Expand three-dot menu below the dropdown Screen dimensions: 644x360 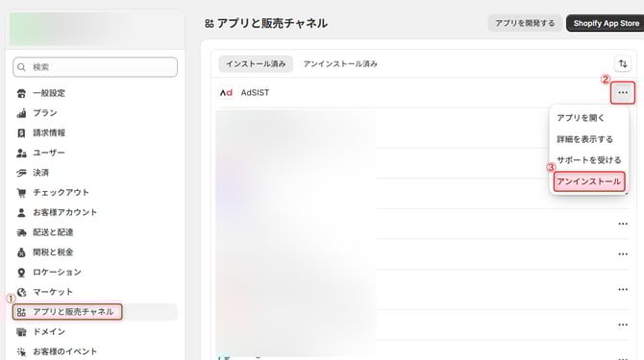pos(623,224)
